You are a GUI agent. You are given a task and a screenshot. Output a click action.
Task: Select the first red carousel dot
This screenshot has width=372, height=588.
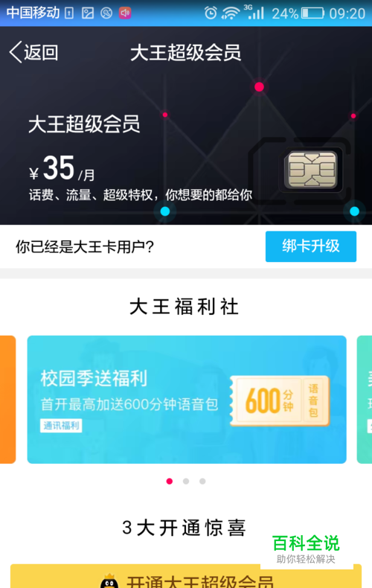[170, 481]
